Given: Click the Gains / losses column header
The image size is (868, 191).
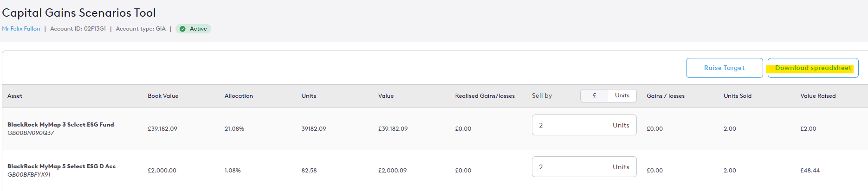Looking at the screenshot, I should click(x=665, y=96).
